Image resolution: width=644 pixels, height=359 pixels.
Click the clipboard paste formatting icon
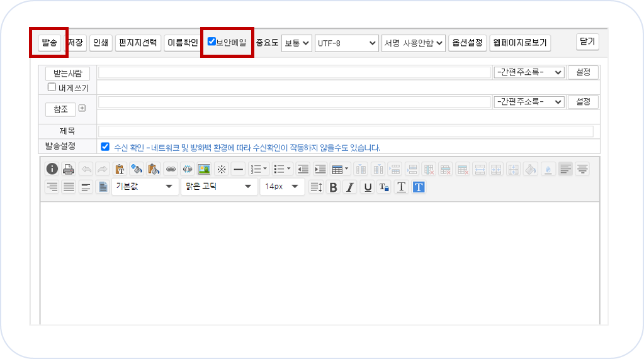point(154,169)
